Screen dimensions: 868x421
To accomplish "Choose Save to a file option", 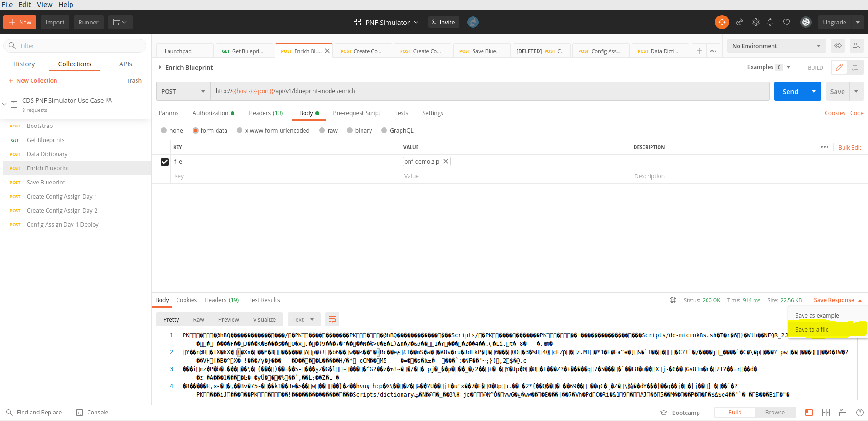I will [812, 329].
